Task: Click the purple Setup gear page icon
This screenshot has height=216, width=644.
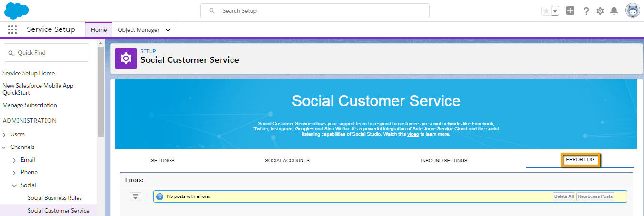Action: tap(126, 58)
